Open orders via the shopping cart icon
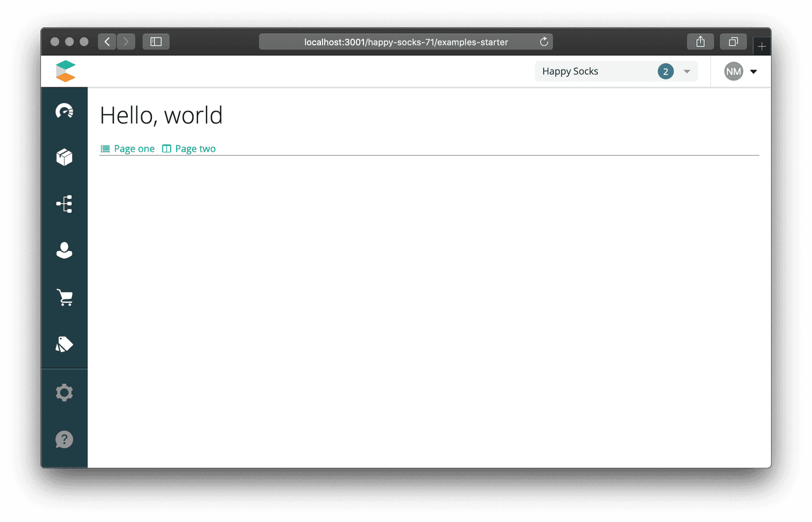 click(64, 297)
